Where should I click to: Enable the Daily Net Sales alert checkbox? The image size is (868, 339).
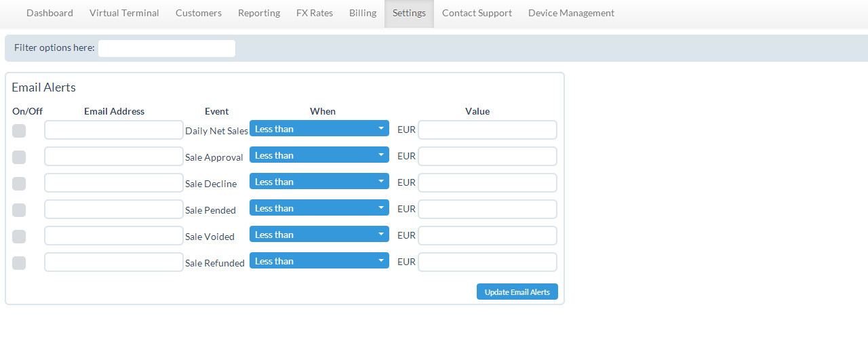tap(19, 131)
